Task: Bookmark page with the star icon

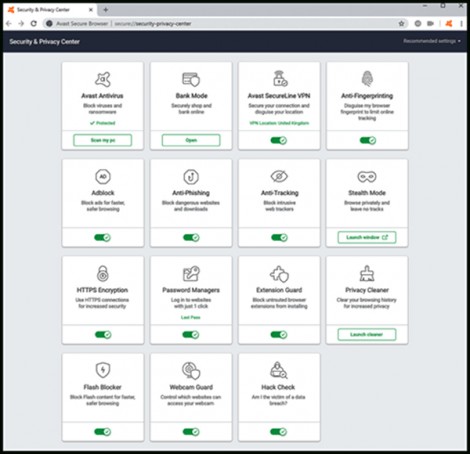Action: click(x=401, y=23)
